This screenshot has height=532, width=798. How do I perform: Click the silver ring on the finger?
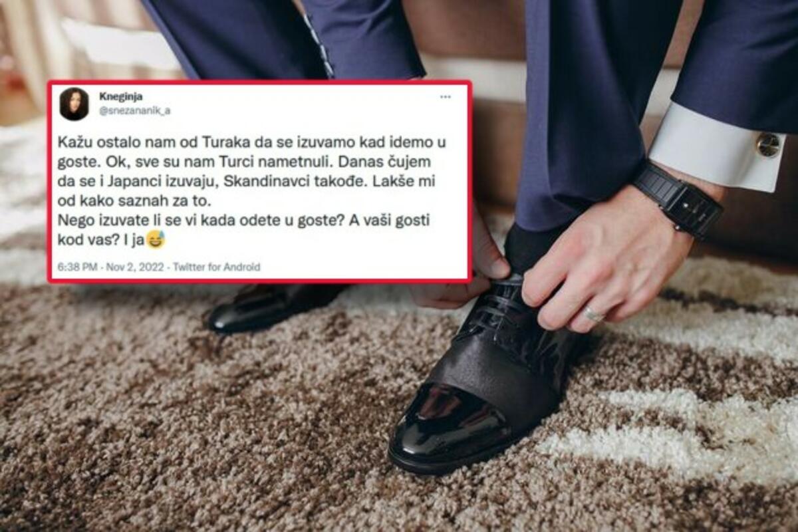[x=593, y=315]
